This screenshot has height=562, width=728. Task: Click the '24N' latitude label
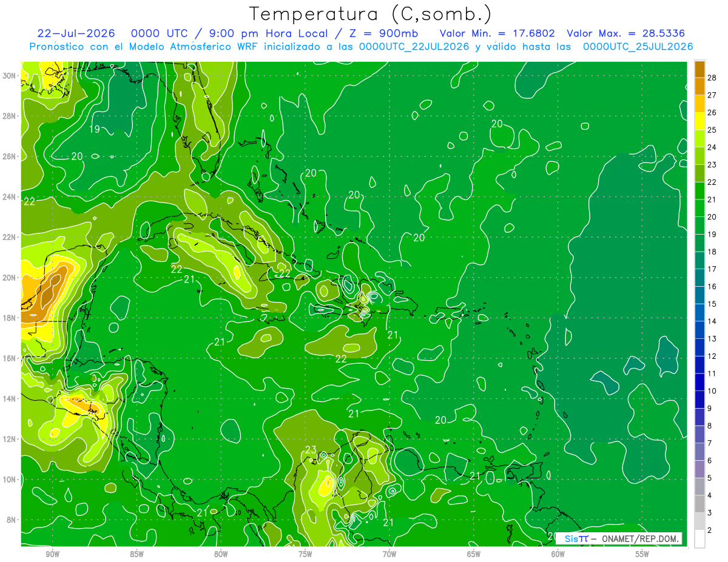(x=10, y=196)
